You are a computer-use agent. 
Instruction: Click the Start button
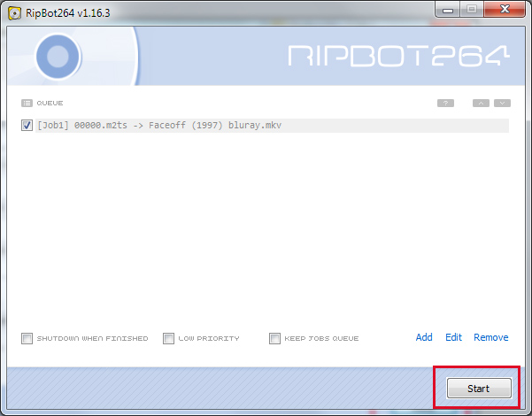(479, 389)
